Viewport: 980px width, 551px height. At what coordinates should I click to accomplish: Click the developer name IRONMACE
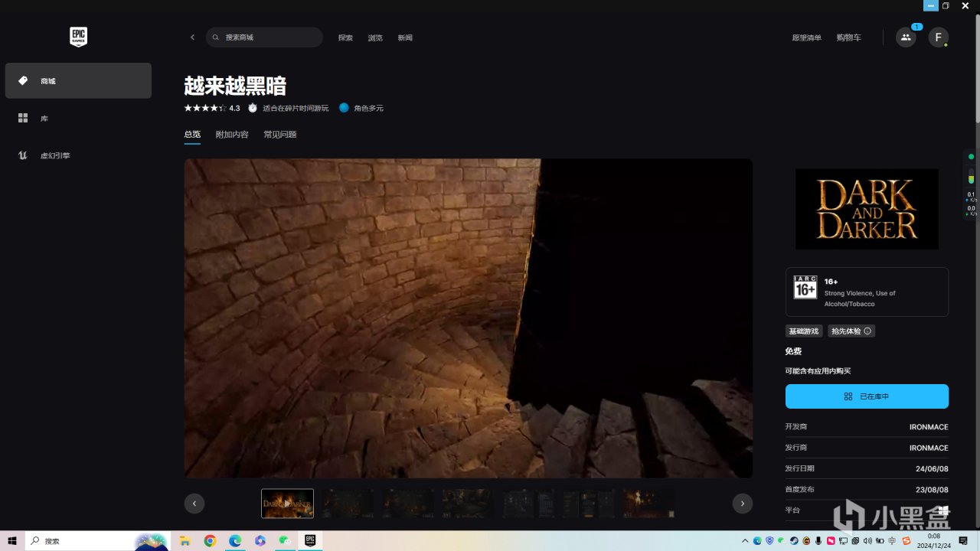(x=929, y=427)
